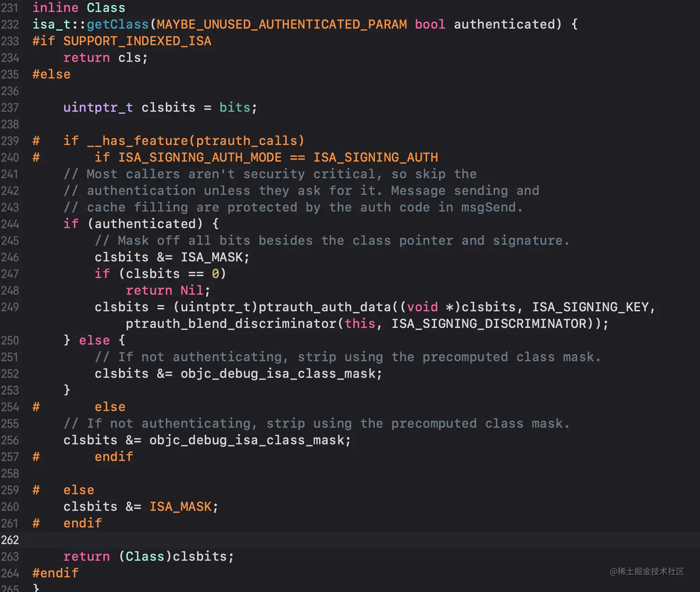
Task: Click the MAYBE_UNUSED_AUTHENTICATED_PARAM macro
Action: click(x=282, y=25)
